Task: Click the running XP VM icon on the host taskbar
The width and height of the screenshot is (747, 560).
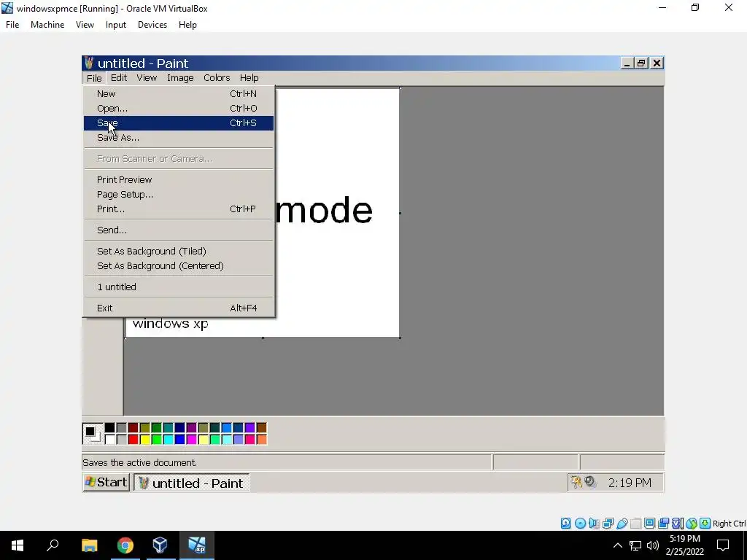Action: pyautogui.click(x=197, y=545)
